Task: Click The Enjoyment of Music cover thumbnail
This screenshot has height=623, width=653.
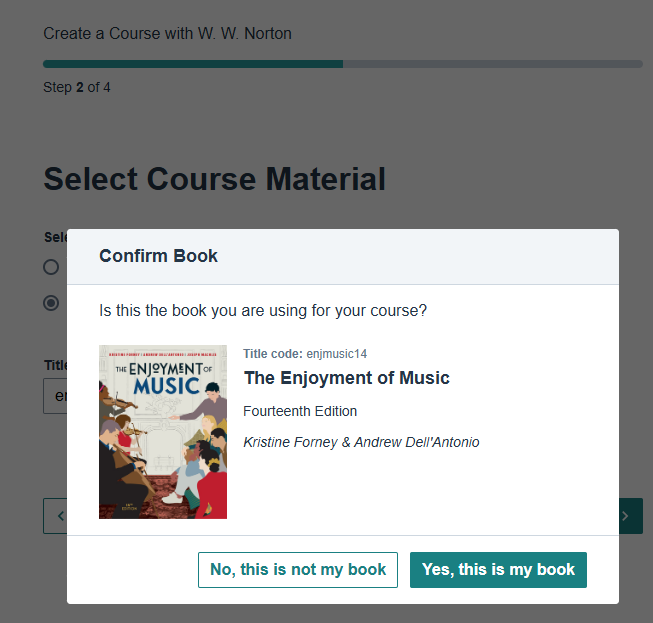Action: [163, 432]
